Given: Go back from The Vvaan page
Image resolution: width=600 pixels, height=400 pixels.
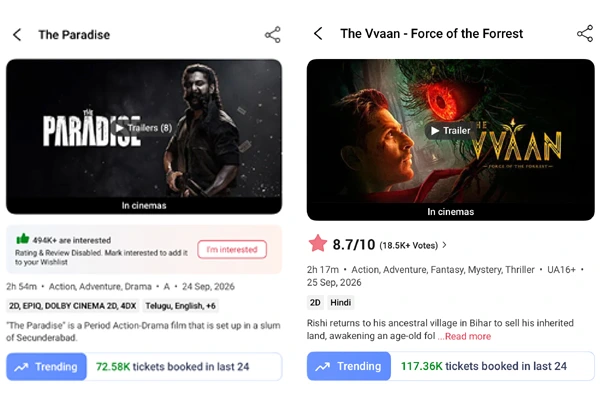Looking at the screenshot, I should point(318,33).
